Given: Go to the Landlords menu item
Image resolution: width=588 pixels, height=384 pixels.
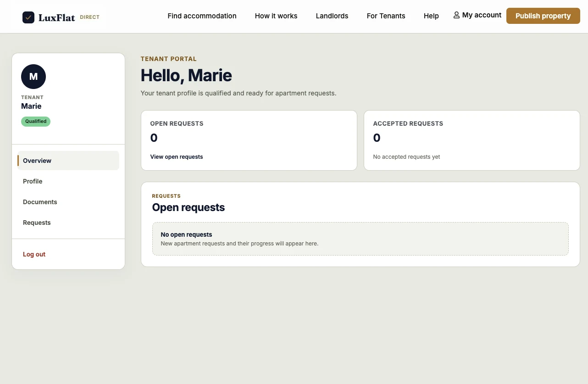Looking at the screenshot, I should [332, 16].
